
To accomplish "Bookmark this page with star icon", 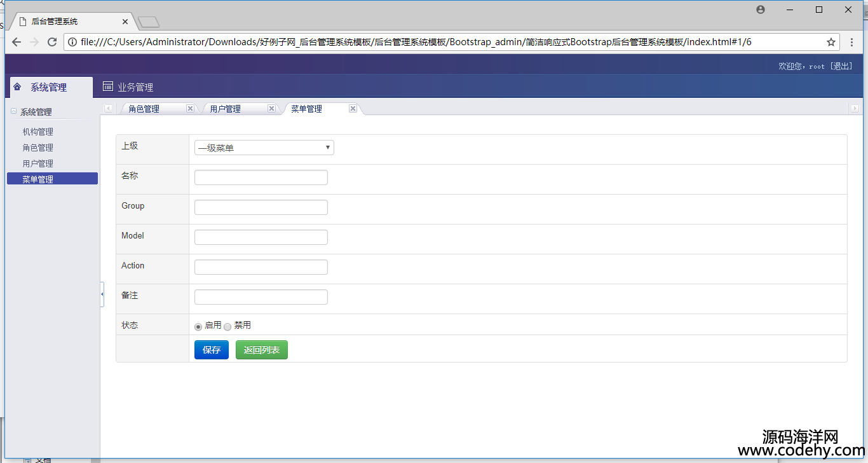I will [831, 42].
